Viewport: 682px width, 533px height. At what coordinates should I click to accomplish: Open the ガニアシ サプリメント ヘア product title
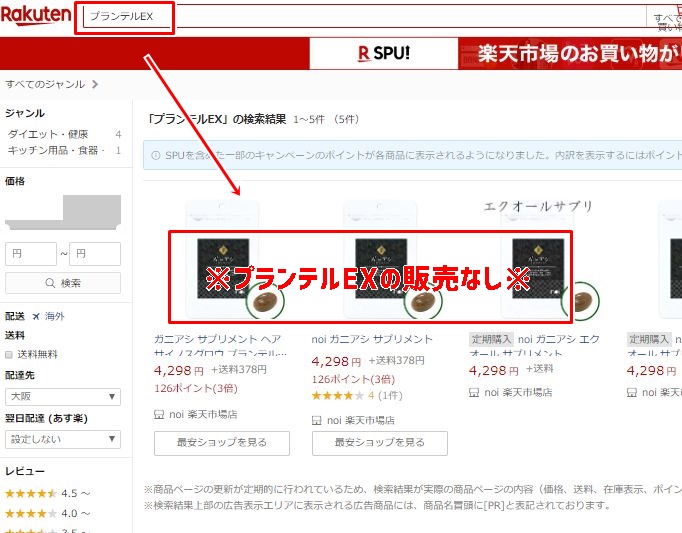click(x=220, y=345)
